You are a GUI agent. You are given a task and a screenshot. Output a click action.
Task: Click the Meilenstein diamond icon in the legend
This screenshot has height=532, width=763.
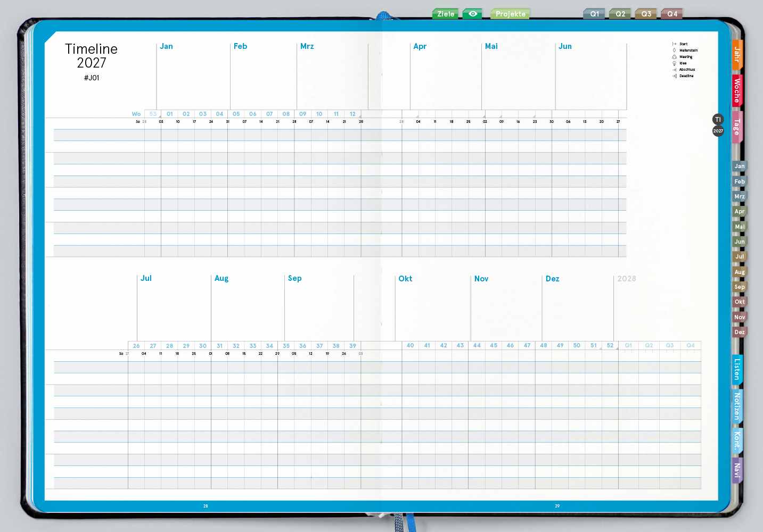pyautogui.click(x=674, y=51)
